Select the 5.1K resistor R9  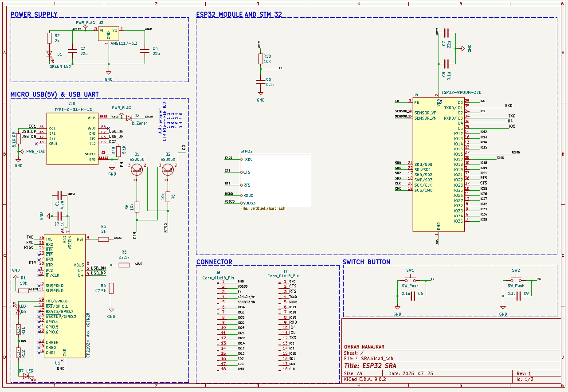point(18,139)
